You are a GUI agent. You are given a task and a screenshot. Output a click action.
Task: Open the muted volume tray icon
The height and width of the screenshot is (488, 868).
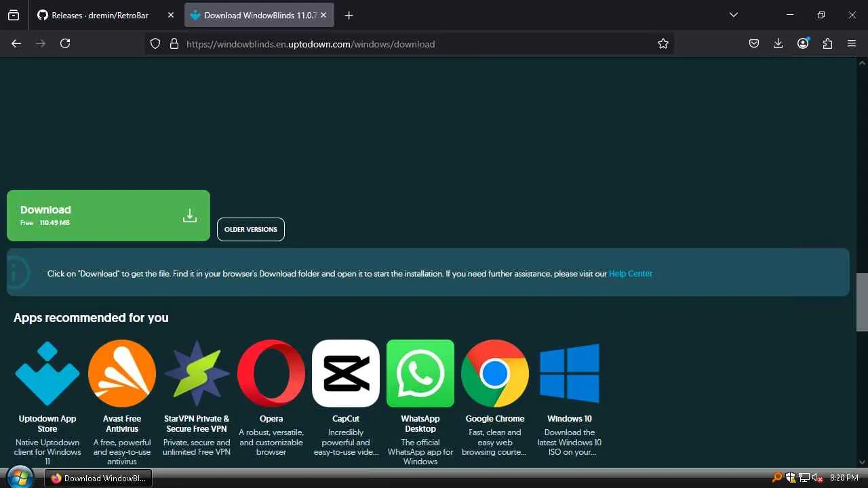point(818,478)
